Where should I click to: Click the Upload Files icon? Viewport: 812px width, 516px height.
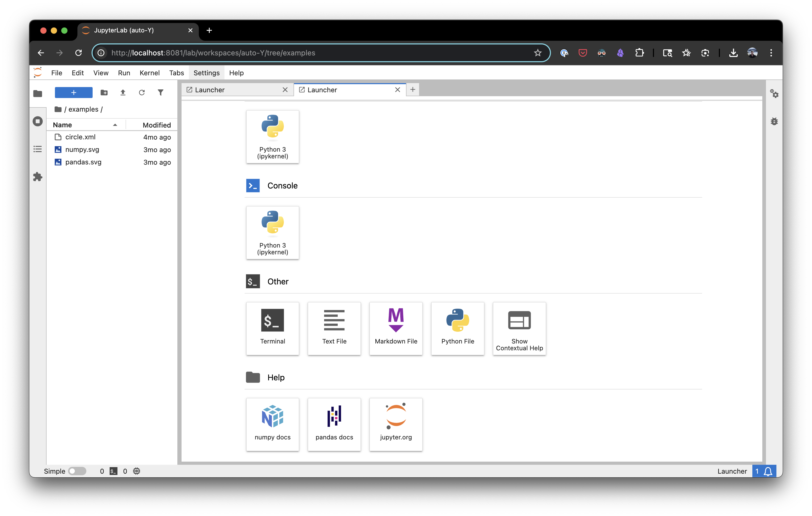(x=123, y=92)
